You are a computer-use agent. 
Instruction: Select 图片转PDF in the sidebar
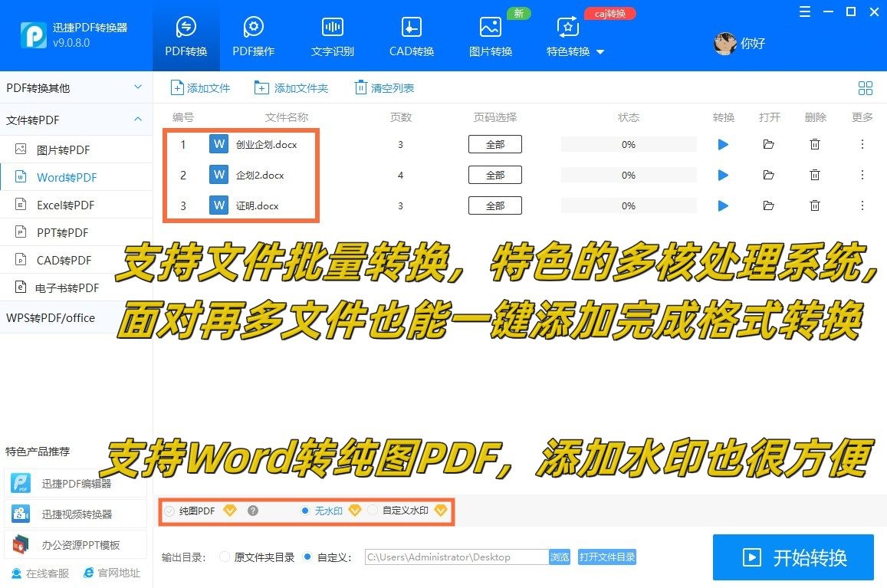[x=76, y=149]
